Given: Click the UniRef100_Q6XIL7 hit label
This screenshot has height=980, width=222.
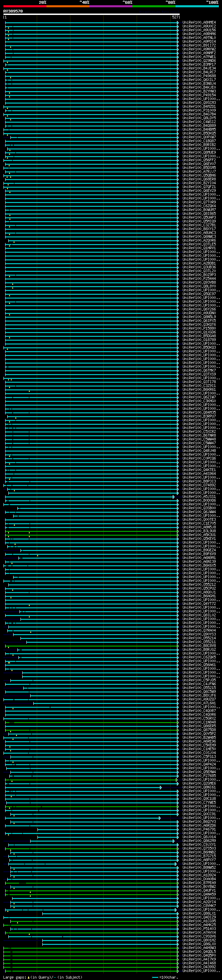Looking at the screenshot, I should (x=199, y=80).
